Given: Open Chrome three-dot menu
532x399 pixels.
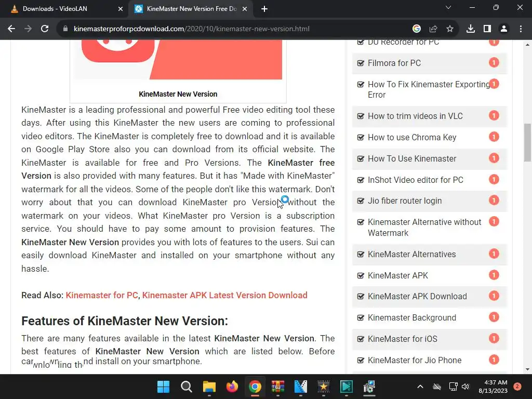Looking at the screenshot, I should pos(521,29).
